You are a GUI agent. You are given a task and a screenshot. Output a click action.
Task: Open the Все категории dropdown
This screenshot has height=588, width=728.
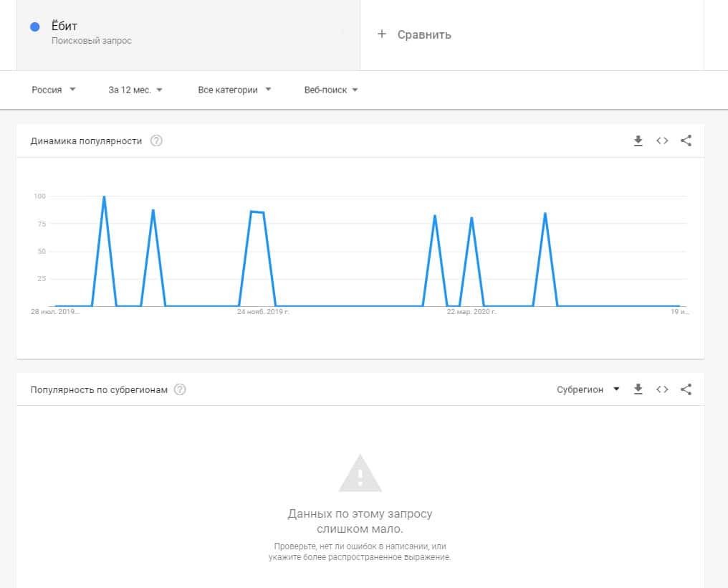pos(234,90)
